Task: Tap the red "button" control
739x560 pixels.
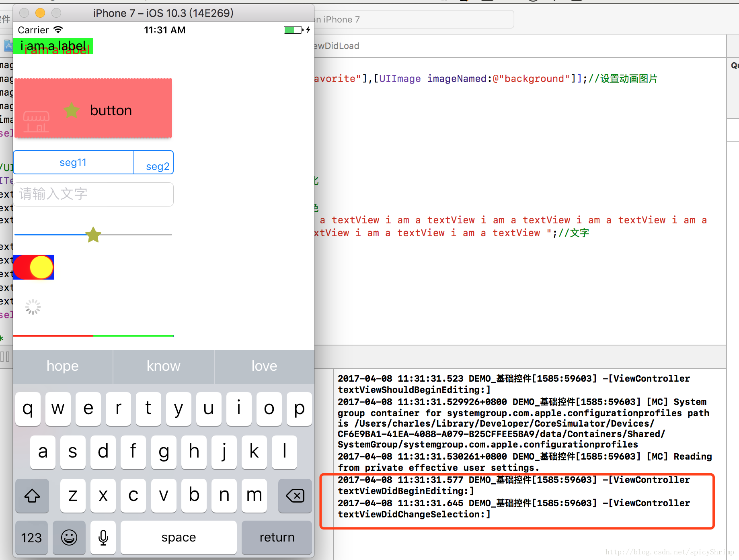Action: (x=93, y=108)
